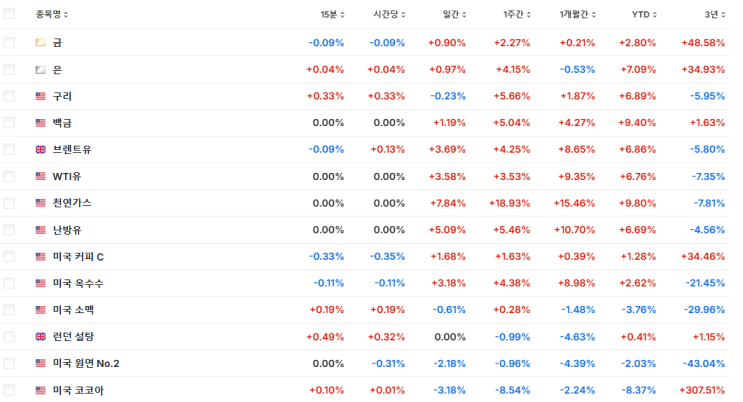Open the 미국 원면 No.2 link
Image resolution: width=743 pixels, height=402 pixels.
86,363
